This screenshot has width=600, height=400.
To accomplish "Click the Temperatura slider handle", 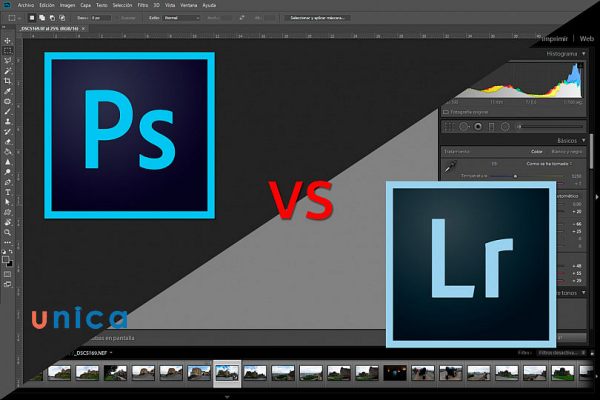I will [x=515, y=176].
